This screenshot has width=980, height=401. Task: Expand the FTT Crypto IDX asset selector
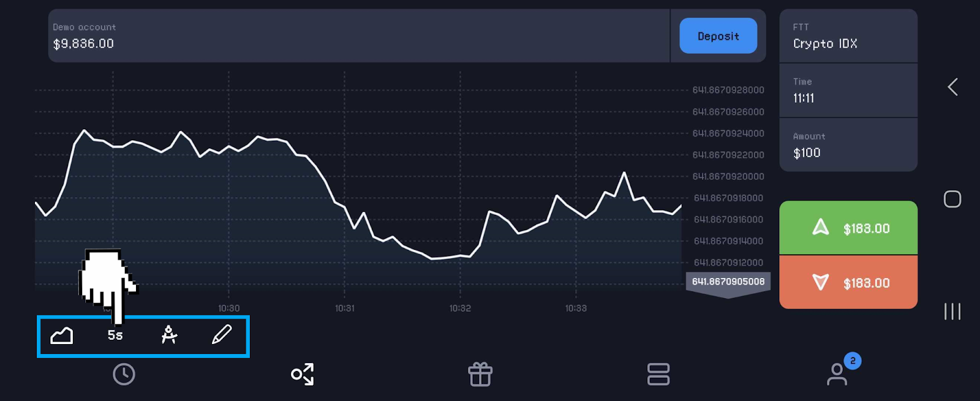(848, 36)
